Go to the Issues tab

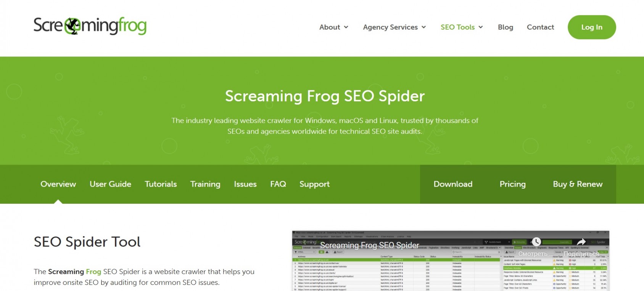245,184
